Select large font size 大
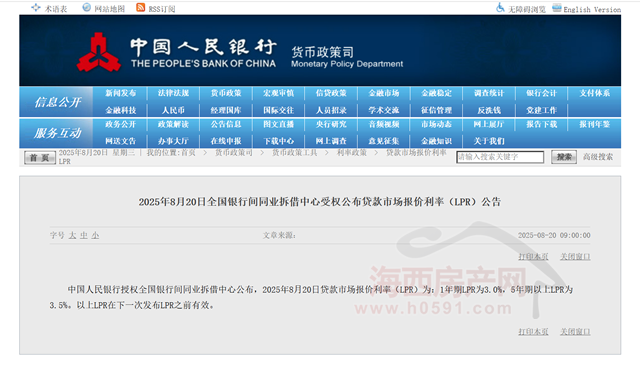The height and width of the screenshot is (365, 640). click(x=72, y=236)
